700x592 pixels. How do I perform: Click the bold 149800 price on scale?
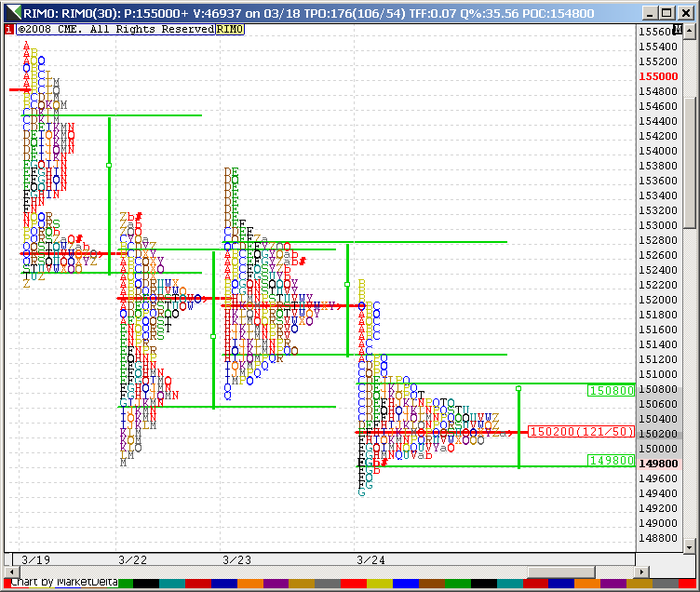658,464
